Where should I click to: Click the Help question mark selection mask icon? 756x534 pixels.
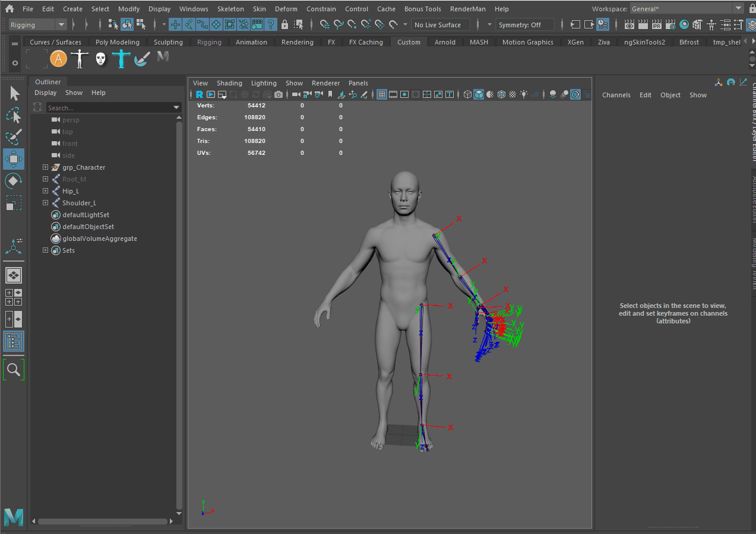271,25
